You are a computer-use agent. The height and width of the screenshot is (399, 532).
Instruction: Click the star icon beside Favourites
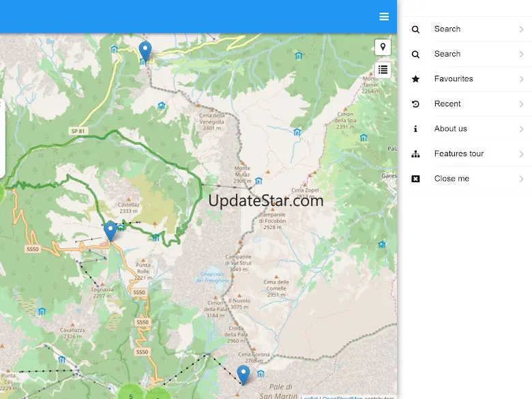point(415,79)
